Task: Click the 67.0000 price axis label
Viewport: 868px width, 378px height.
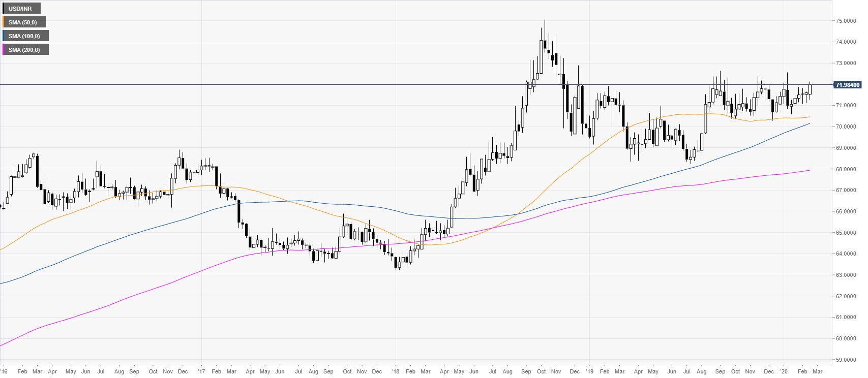Action: [x=846, y=190]
